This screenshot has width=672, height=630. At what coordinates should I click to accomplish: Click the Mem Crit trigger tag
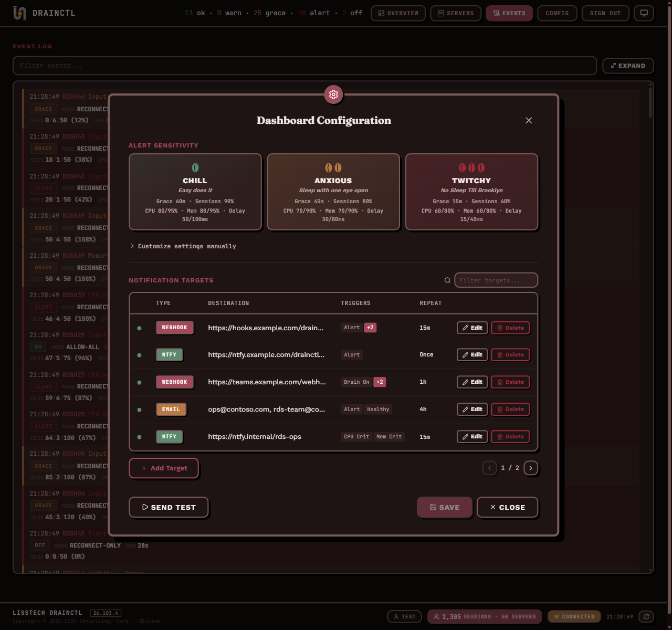point(389,437)
